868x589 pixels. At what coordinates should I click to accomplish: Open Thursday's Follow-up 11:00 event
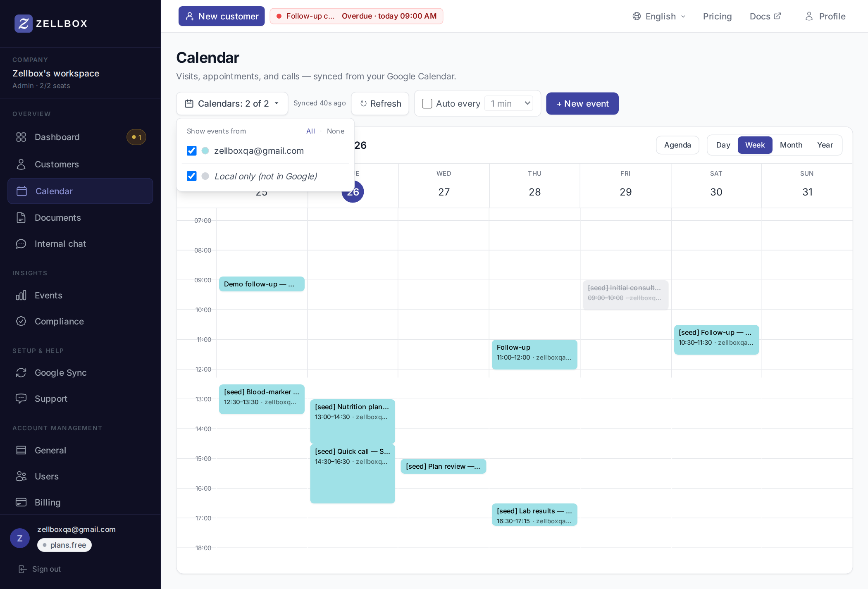click(534, 354)
